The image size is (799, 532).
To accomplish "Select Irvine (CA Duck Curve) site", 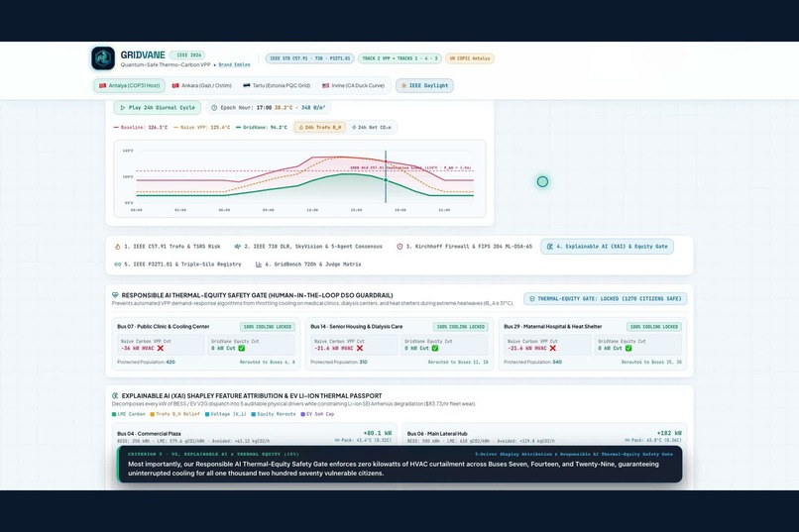I will tap(353, 85).
